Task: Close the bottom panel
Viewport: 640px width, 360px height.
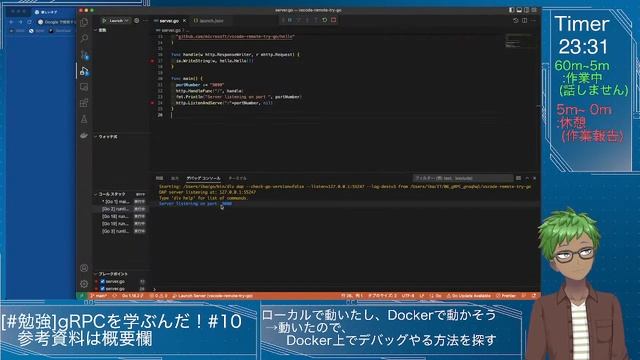Action: click(x=534, y=178)
